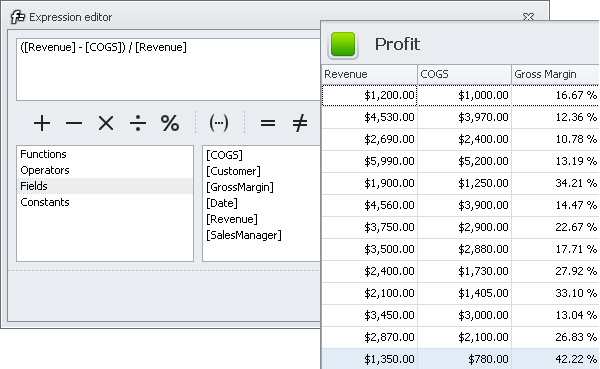Insert the percent modulo operator
The height and width of the screenshot is (369, 600).
tap(170, 123)
